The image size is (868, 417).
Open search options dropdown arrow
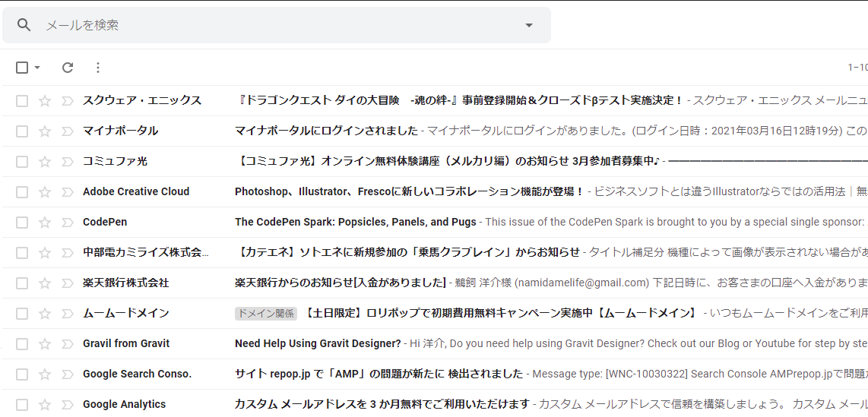(x=529, y=25)
